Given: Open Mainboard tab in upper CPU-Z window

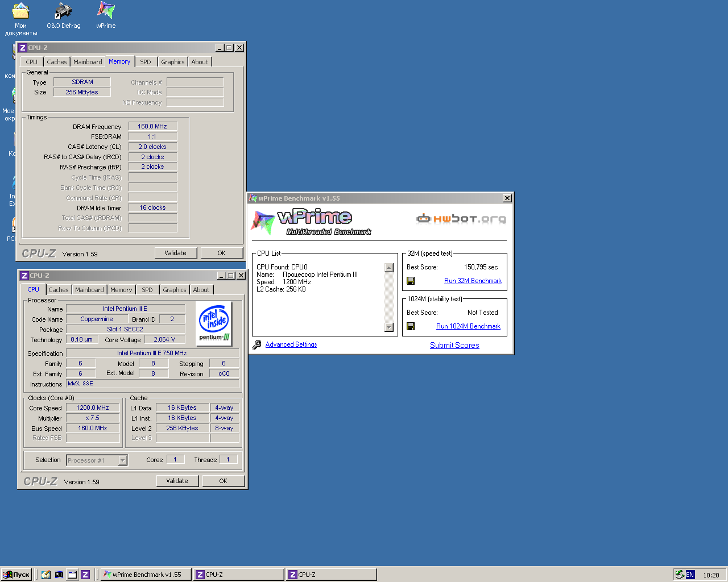Looking at the screenshot, I should click(88, 62).
